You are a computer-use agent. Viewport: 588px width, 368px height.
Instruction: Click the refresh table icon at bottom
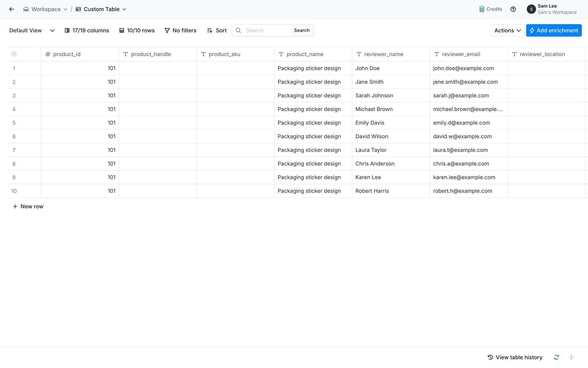coord(556,357)
